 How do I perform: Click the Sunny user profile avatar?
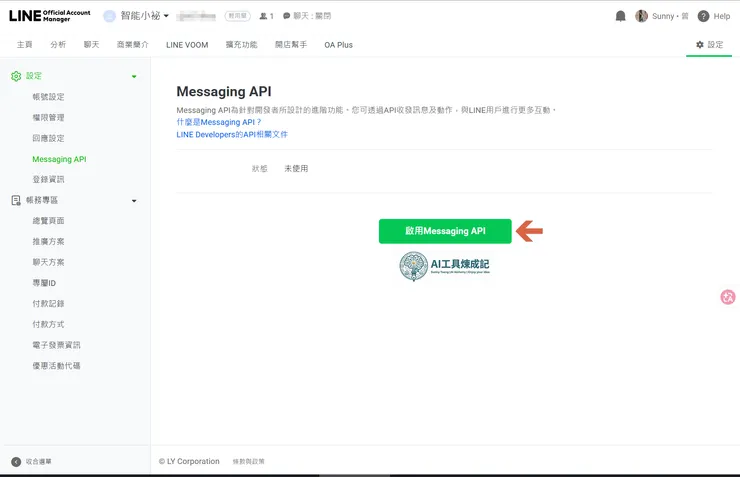tap(641, 16)
